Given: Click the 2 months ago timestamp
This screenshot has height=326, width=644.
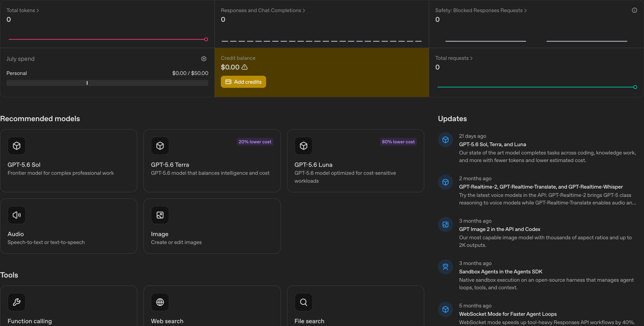Looking at the screenshot, I should tap(475, 178).
